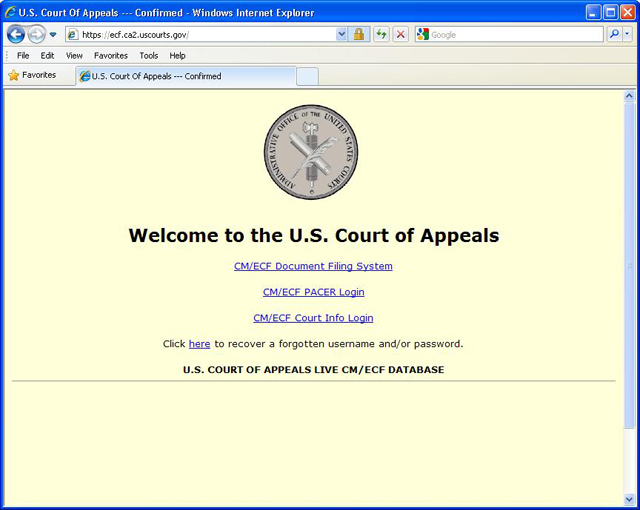Click 'here' to recover forgotten password
The image size is (640, 510).
[x=199, y=344]
